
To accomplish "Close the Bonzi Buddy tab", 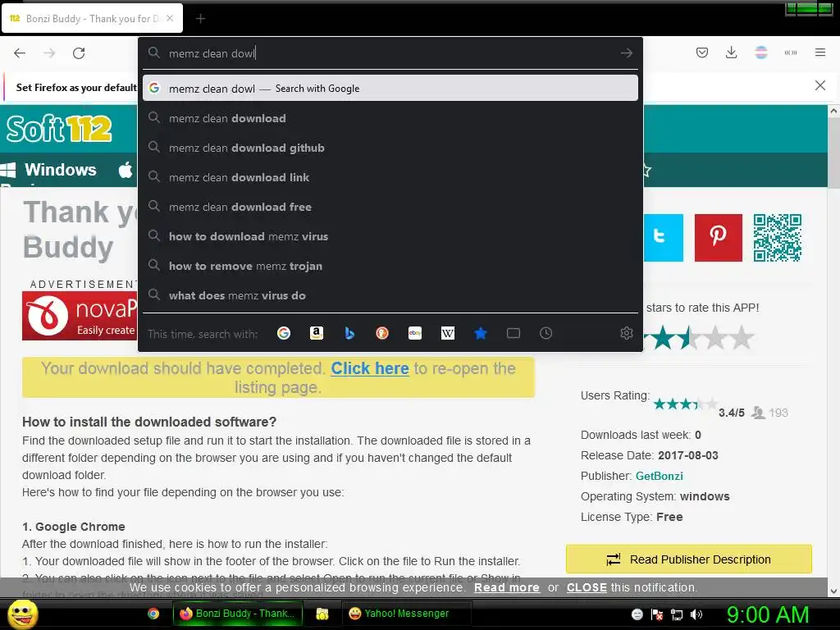I will [x=170, y=18].
